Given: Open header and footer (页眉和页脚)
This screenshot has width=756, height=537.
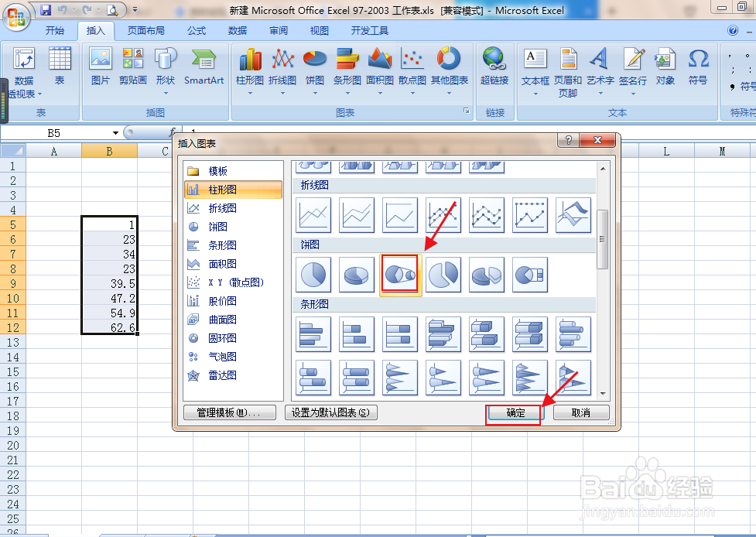Looking at the screenshot, I should tap(568, 72).
